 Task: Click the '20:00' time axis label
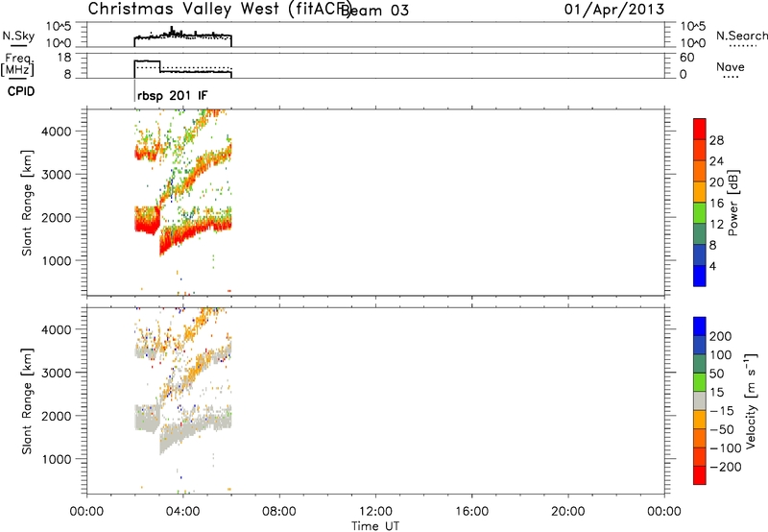pos(568,512)
